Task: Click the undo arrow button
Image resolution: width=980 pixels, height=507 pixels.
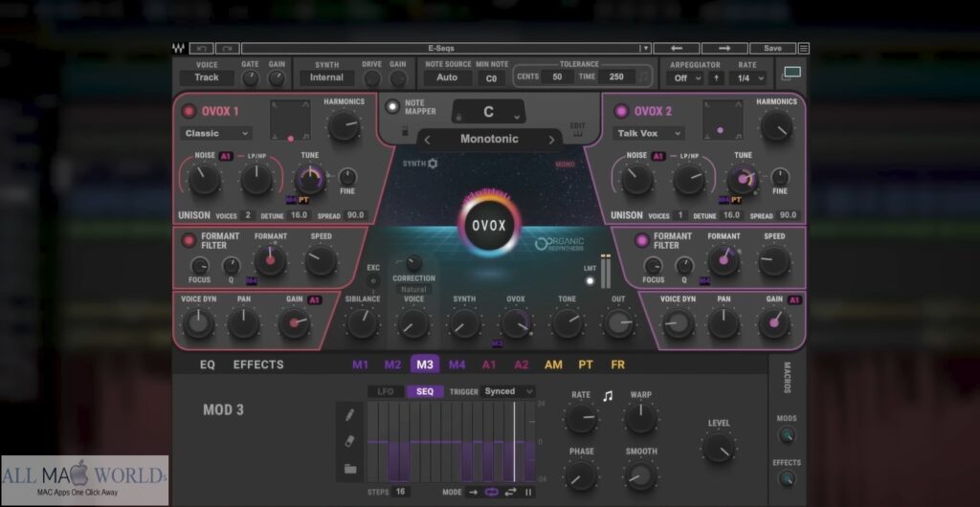Action: tap(201, 48)
